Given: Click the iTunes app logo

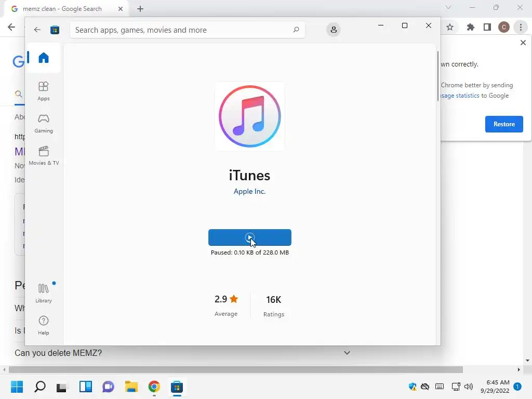Looking at the screenshot, I should point(250,116).
